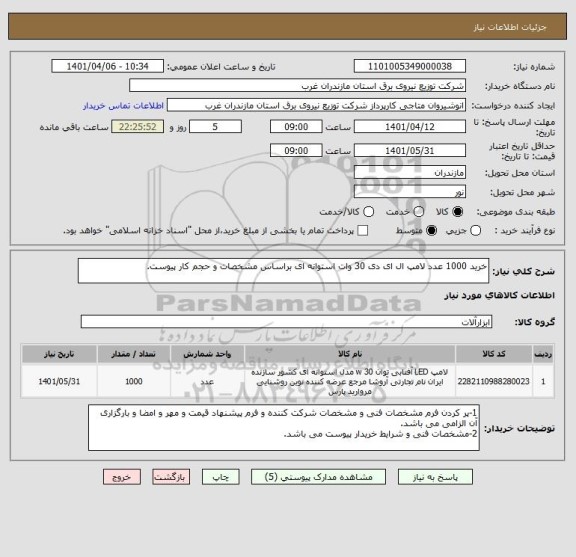The image size is (576, 557).
Task: Click the خروج exit button
Action: coord(122,477)
